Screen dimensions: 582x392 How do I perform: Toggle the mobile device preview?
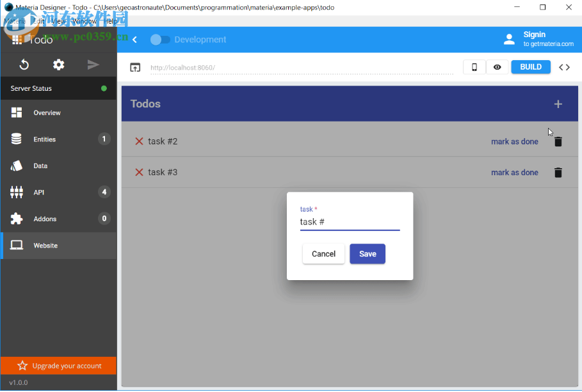[x=474, y=67]
